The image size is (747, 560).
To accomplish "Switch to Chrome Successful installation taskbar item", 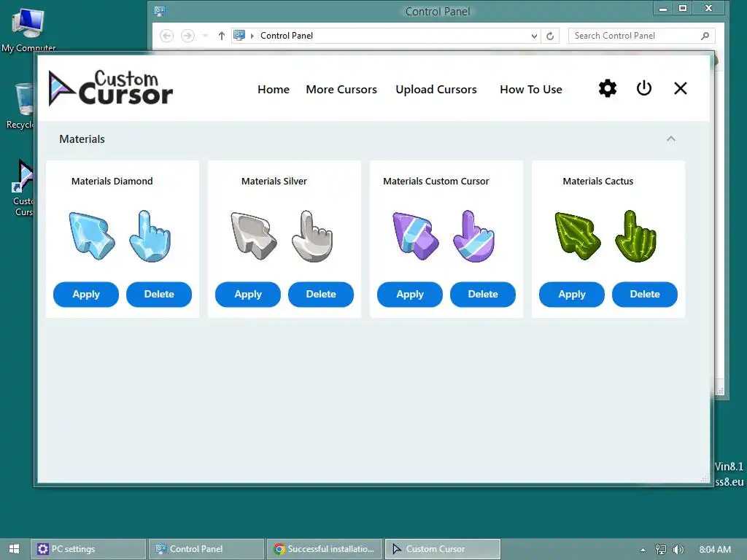I will click(x=325, y=549).
